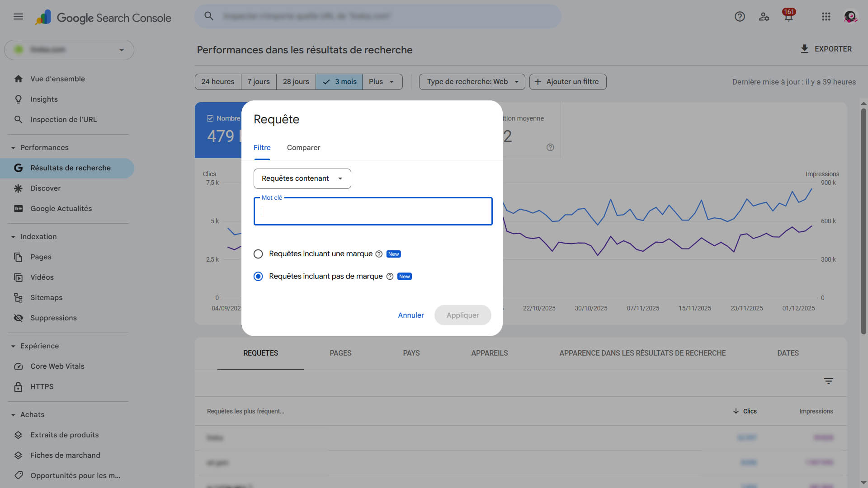Open 'Type de recherche: Web' dropdown
This screenshot has width=868, height=488.
[472, 82]
